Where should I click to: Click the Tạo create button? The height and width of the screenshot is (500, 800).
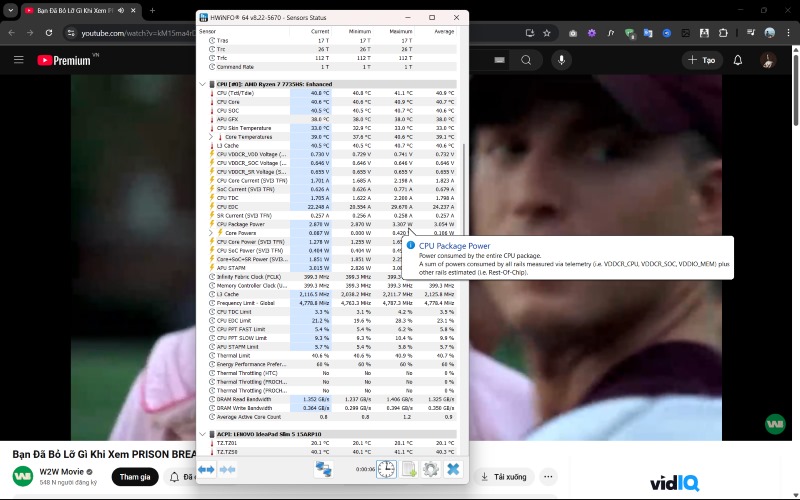[x=702, y=60]
